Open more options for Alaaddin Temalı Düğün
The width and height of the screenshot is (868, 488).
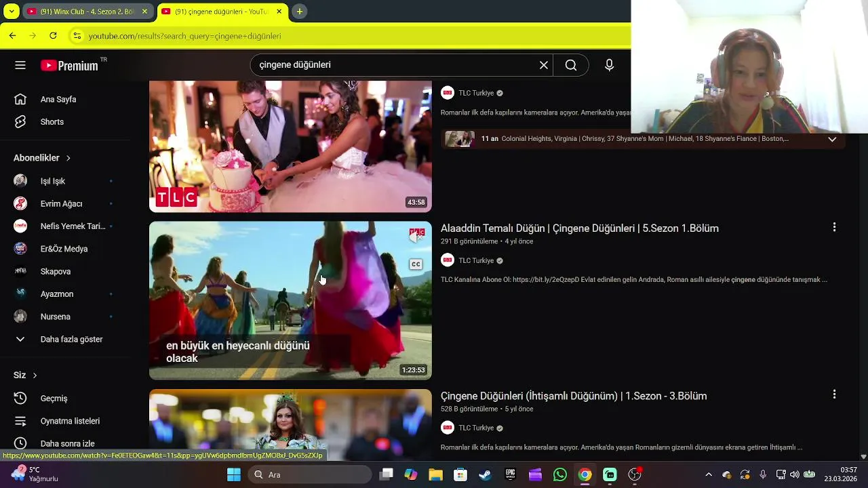pos(834,228)
